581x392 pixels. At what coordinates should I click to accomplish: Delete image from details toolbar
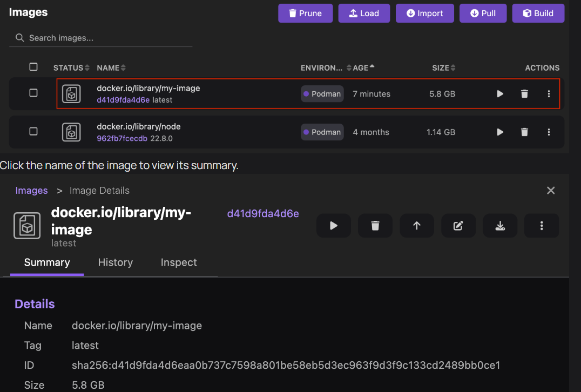point(375,226)
